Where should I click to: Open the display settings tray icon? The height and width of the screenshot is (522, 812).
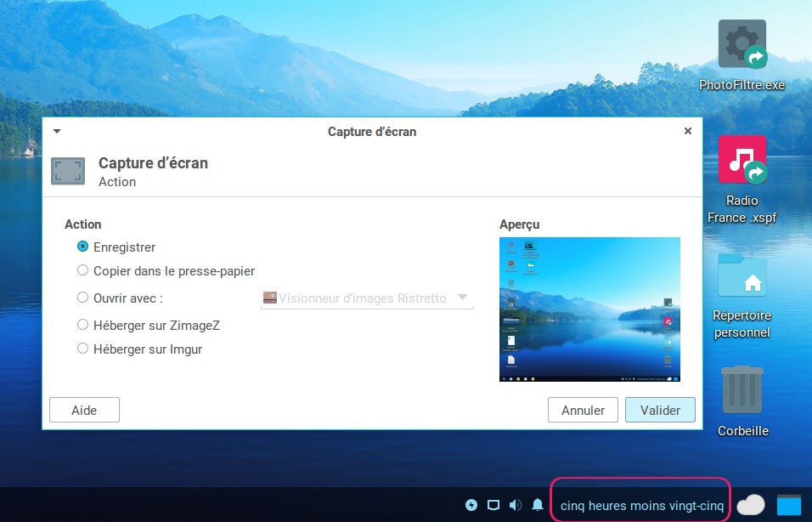coord(493,505)
